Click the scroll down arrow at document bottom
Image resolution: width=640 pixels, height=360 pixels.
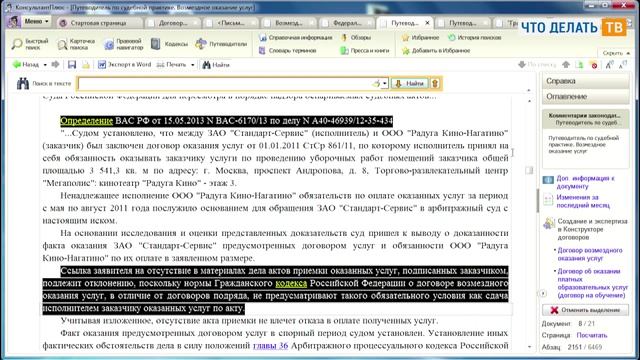click(529, 347)
